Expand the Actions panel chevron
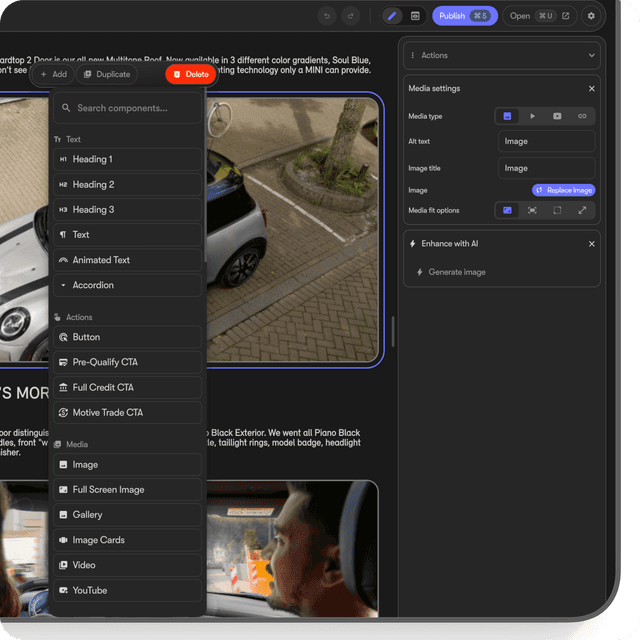 coord(591,56)
